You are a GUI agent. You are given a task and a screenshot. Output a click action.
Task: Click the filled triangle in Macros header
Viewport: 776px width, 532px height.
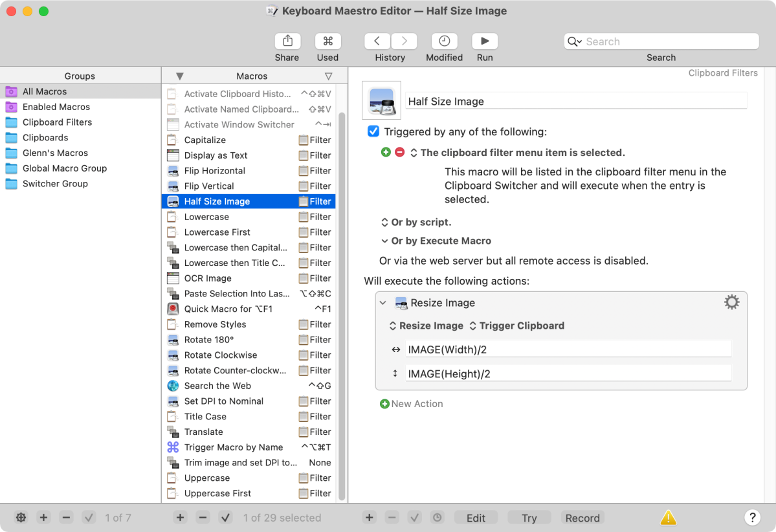(x=180, y=76)
